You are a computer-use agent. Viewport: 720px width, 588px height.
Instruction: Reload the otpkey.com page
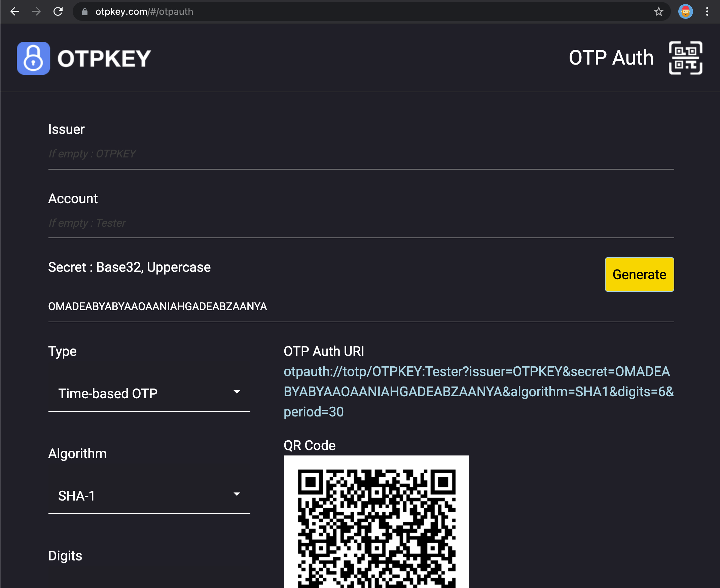pos(58,11)
